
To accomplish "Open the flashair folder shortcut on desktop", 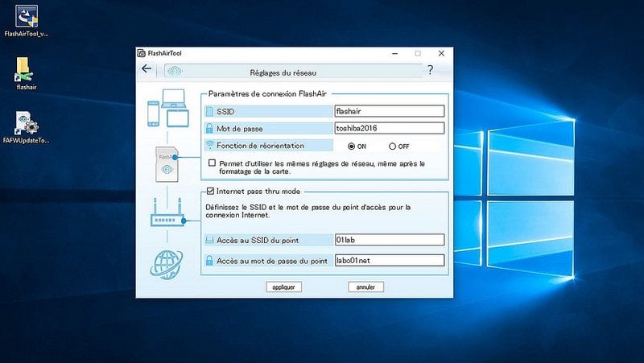I will coord(27,73).
